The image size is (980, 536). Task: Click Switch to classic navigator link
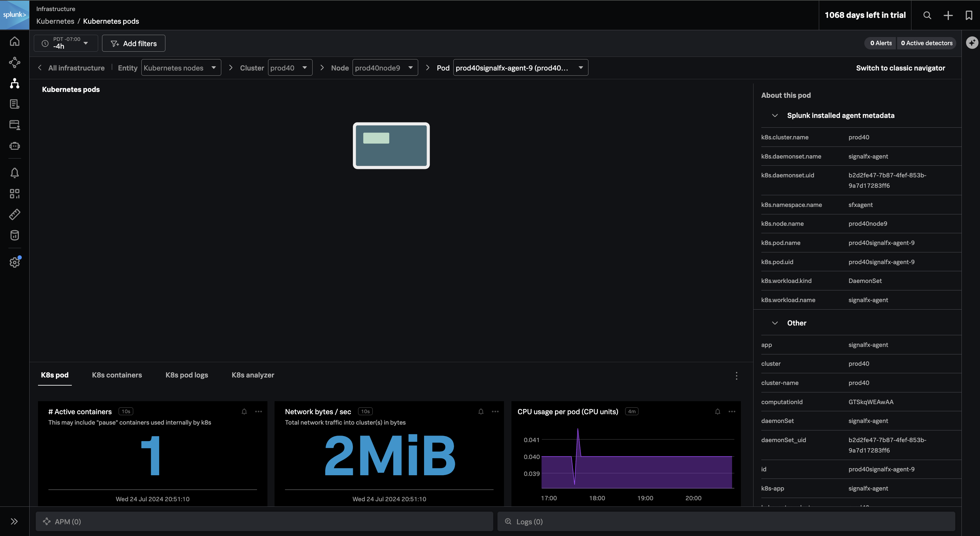(x=900, y=68)
